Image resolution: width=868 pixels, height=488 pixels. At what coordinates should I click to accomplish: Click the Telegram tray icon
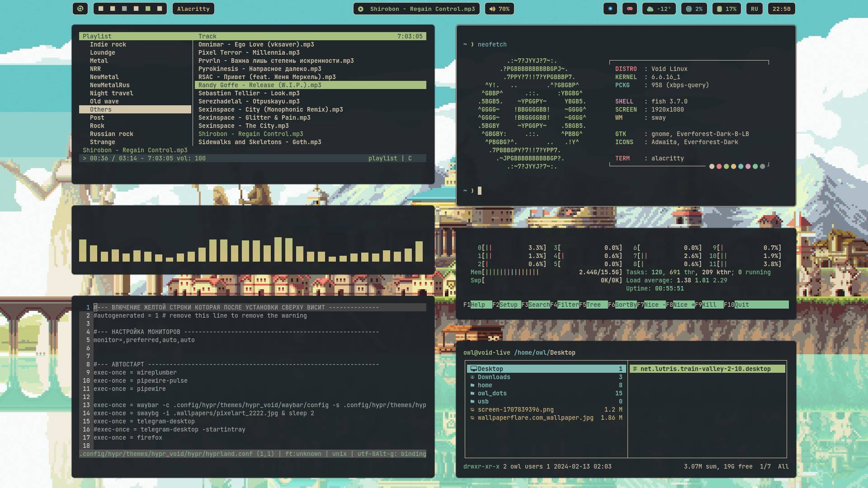click(610, 9)
